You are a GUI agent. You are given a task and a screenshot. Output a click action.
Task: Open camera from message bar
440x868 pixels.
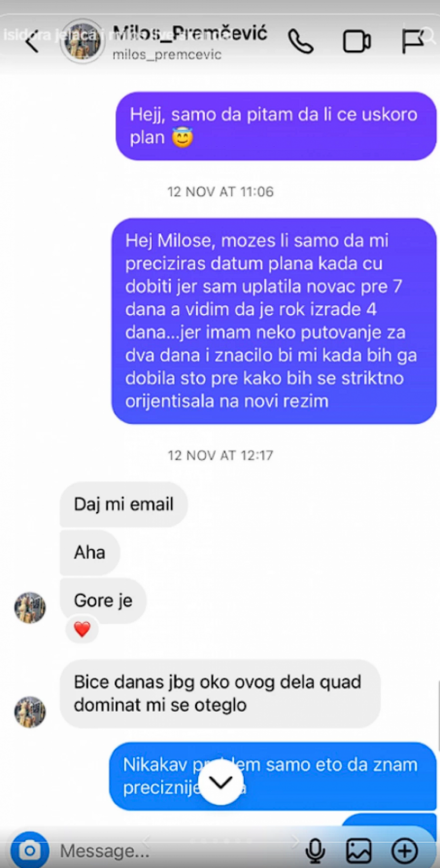[x=30, y=851]
